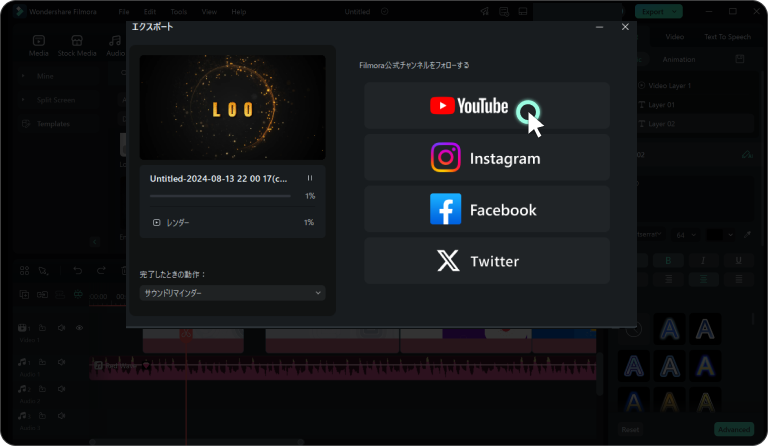768x446 pixels.
Task: Click the Undo arrow in timeline toolbar
Action: [77, 270]
